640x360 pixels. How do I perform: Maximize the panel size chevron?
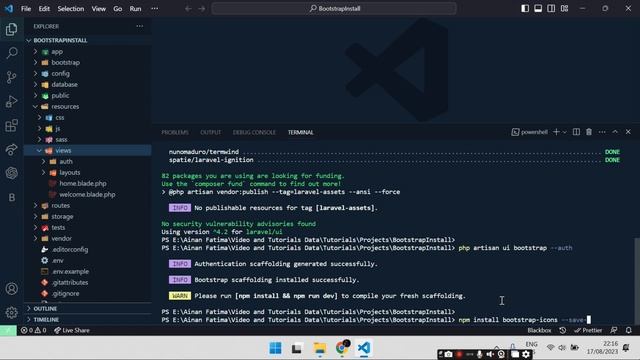click(x=615, y=132)
